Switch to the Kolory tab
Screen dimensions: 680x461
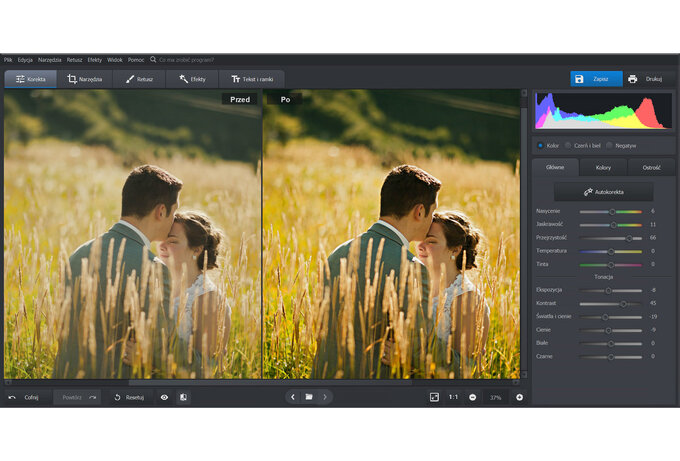click(603, 167)
